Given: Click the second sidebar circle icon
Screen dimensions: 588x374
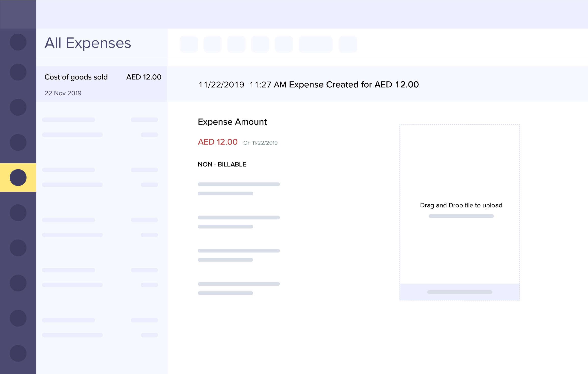Looking at the screenshot, I should (x=18, y=72).
